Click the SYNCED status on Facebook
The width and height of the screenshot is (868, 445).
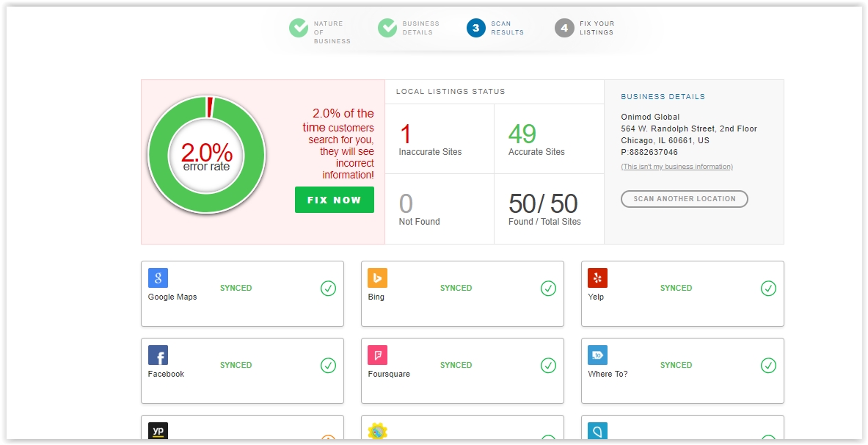pyautogui.click(x=236, y=365)
